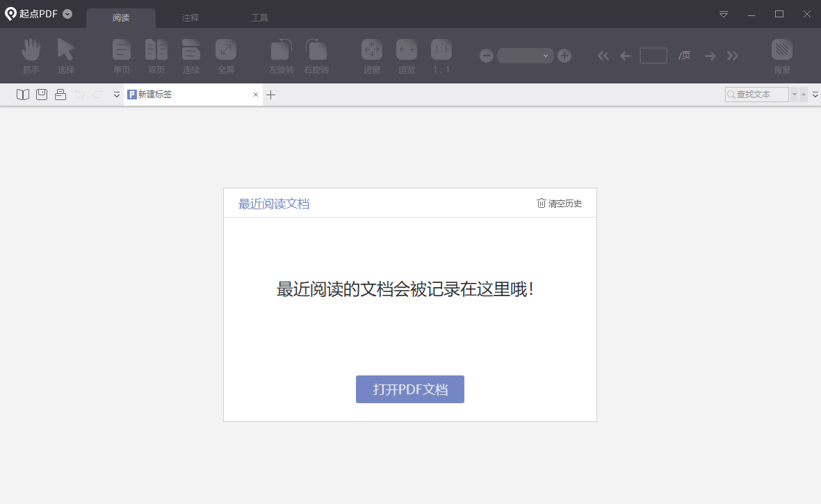
Task: Minimize the 起点PDF window
Action: point(751,14)
